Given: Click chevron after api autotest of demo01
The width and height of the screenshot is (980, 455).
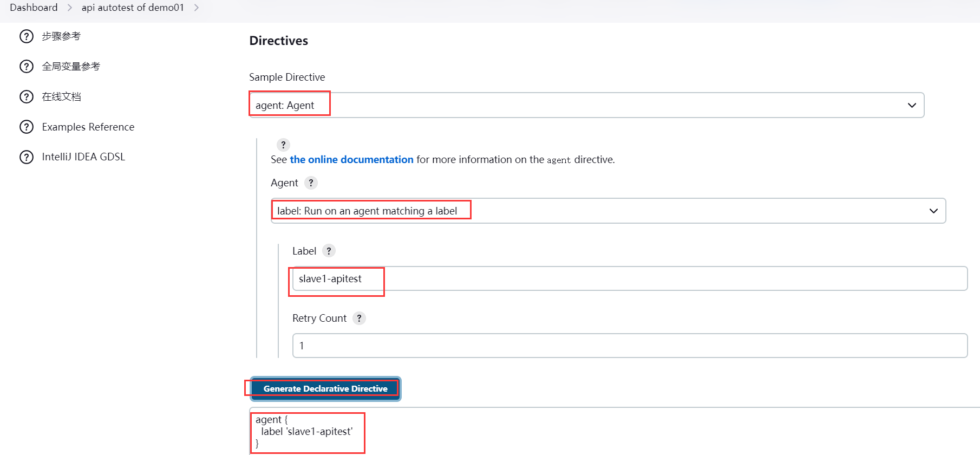Looking at the screenshot, I should tap(197, 8).
